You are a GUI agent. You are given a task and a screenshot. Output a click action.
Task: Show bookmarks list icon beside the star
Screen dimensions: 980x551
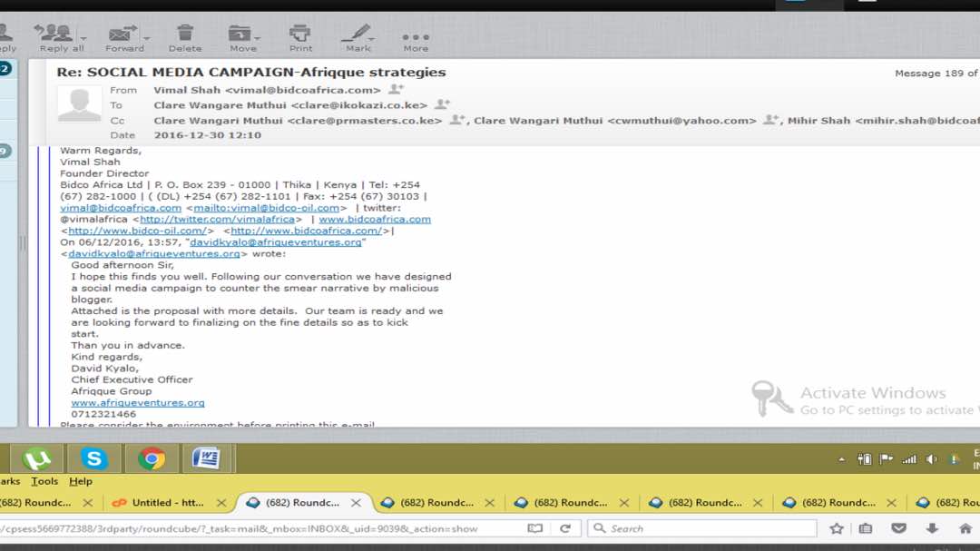866,528
